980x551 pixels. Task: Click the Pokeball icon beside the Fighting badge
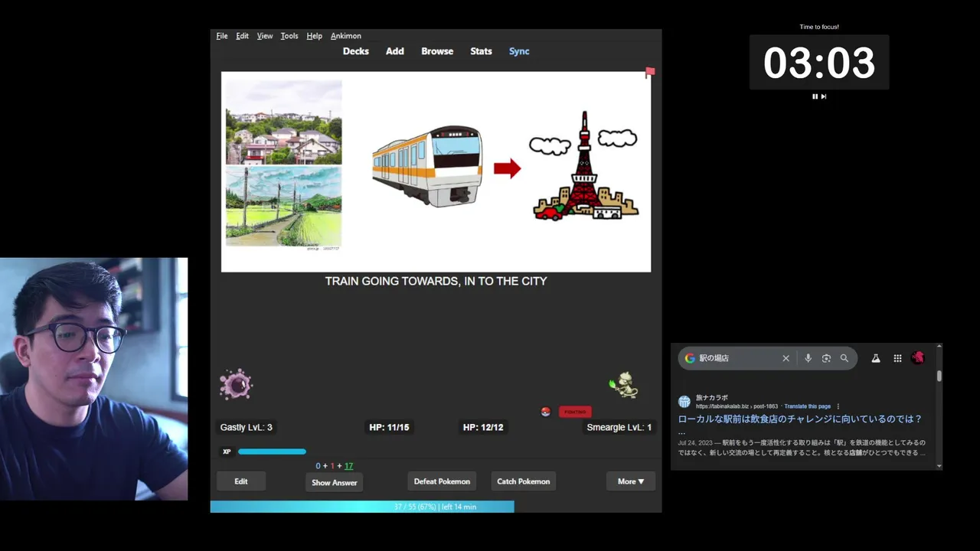[545, 412]
